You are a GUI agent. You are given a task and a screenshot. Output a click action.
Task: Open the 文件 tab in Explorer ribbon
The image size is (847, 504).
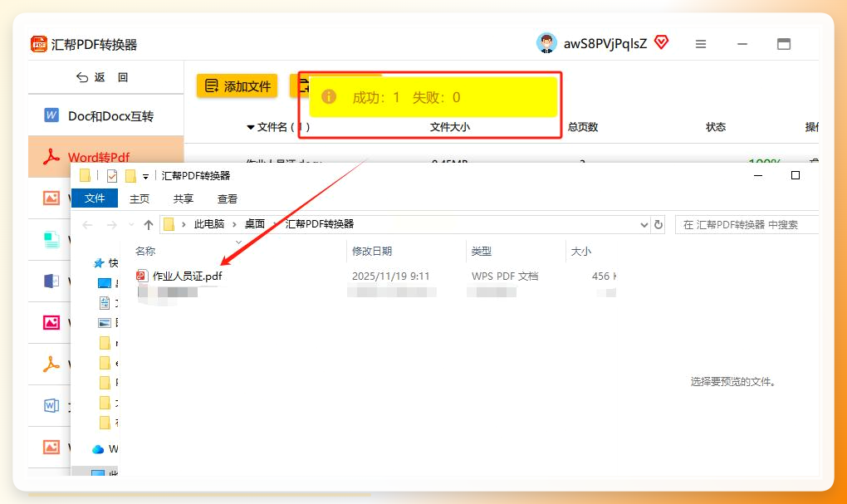95,198
